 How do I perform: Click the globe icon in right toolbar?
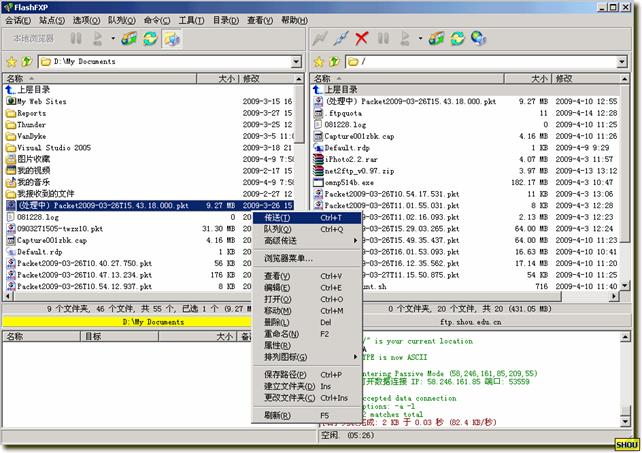[x=478, y=39]
